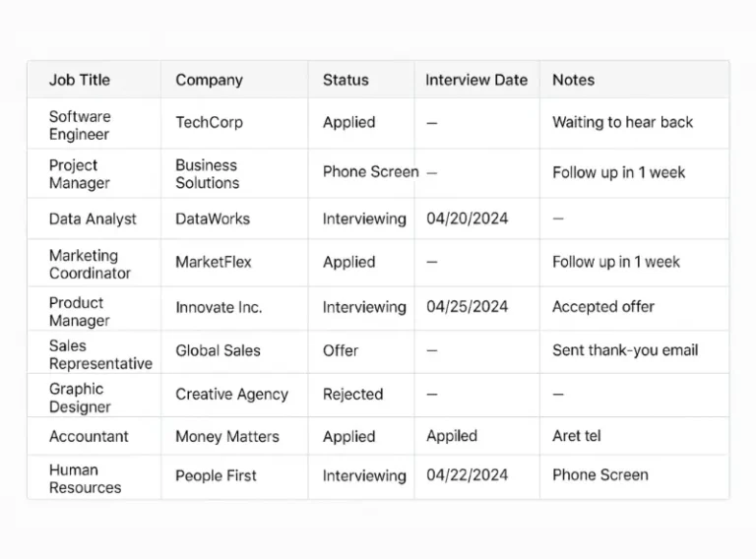The width and height of the screenshot is (756, 559).
Task: Select the Aret tel note cell
Action: coord(577,436)
